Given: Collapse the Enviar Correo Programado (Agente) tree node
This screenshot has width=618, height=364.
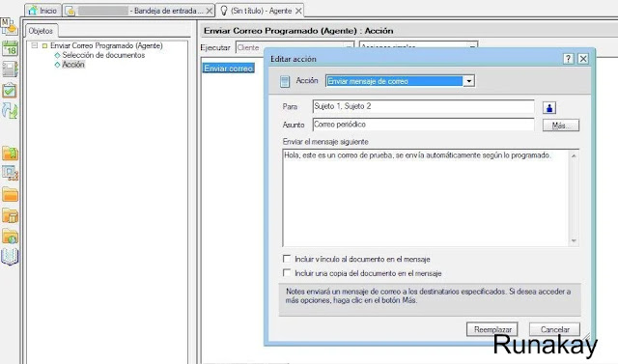Looking at the screenshot, I should [35, 45].
